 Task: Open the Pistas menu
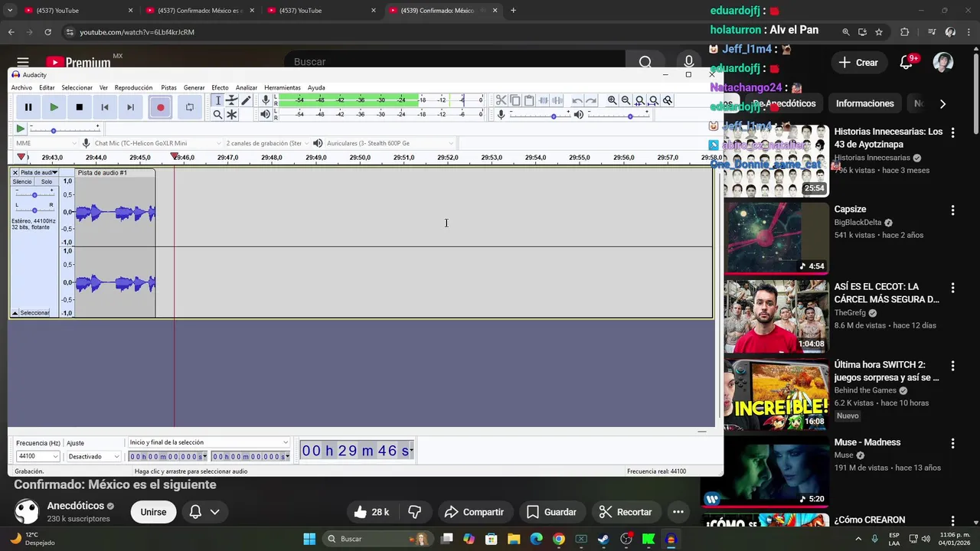(x=168, y=87)
